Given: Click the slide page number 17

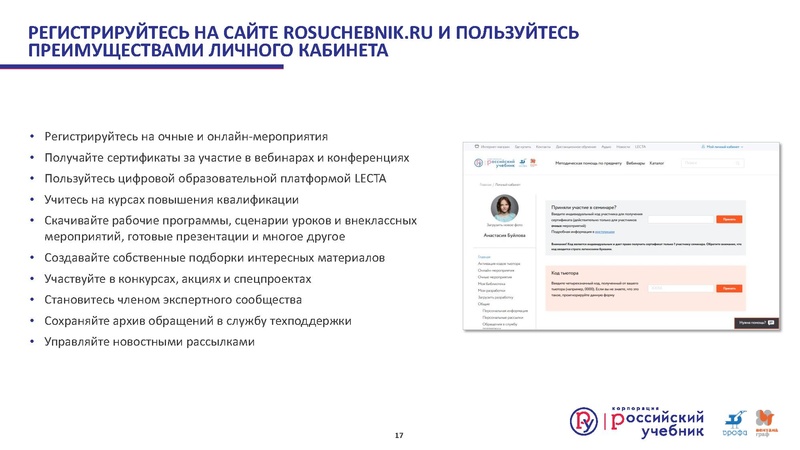Looking at the screenshot, I should [x=399, y=435].
